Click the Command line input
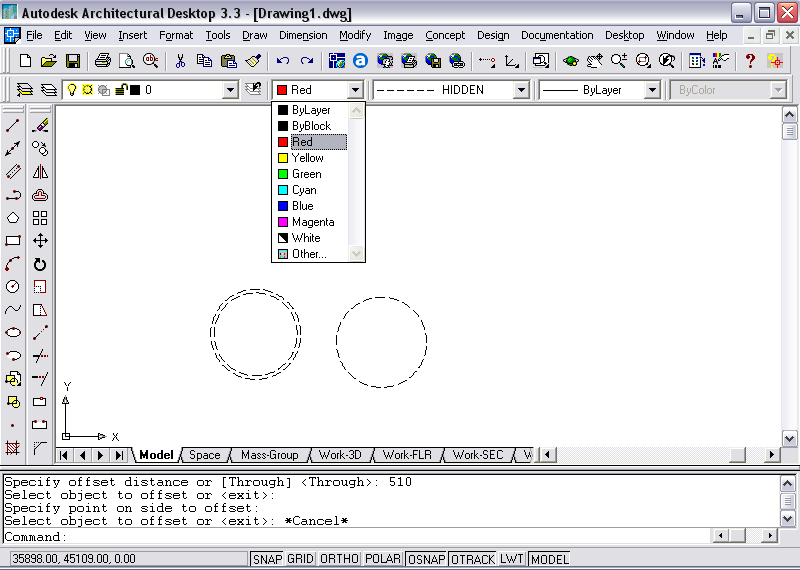This screenshot has width=800, height=570. click(356, 537)
